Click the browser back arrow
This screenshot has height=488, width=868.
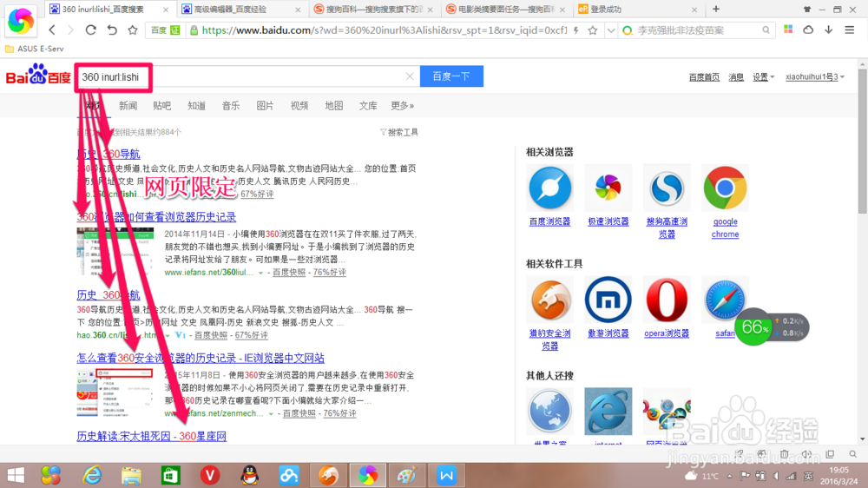tap(52, 30)
